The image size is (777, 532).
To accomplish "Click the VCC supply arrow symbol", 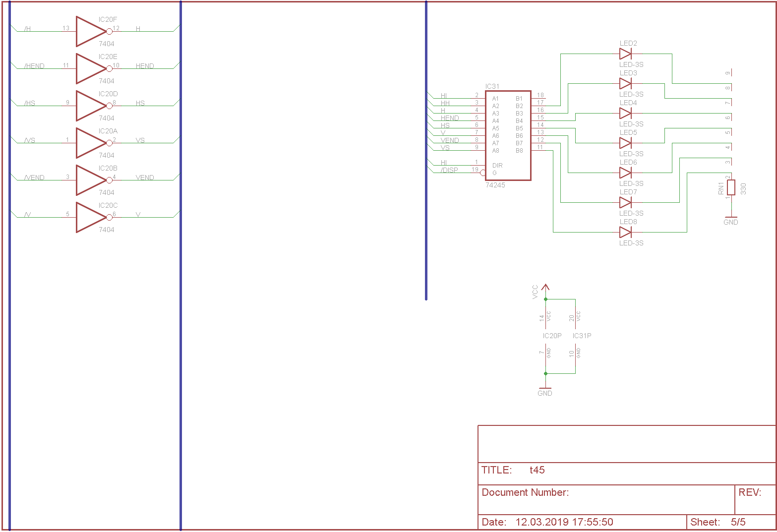I will tap(545, 287).
